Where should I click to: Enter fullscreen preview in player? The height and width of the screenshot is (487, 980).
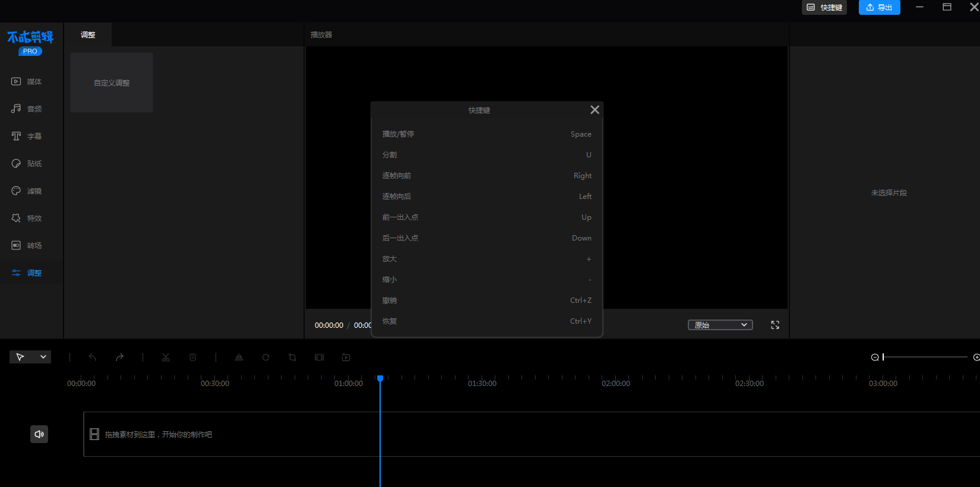tap(775, 325)
